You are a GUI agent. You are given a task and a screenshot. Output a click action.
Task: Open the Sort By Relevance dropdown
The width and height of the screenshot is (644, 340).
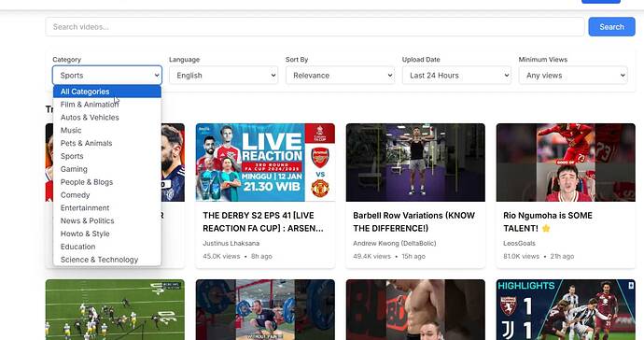(x=340, y=76)
